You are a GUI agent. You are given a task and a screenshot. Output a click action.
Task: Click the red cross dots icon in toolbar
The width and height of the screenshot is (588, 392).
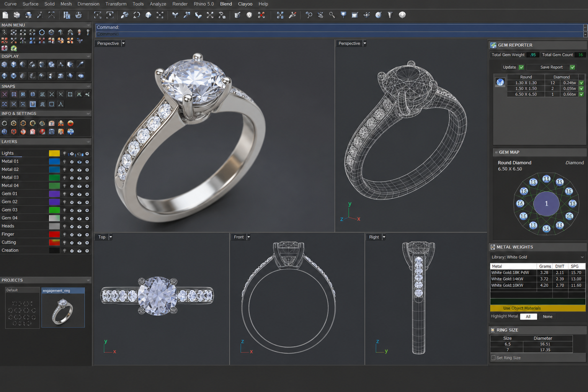click(x=261, y=15)
